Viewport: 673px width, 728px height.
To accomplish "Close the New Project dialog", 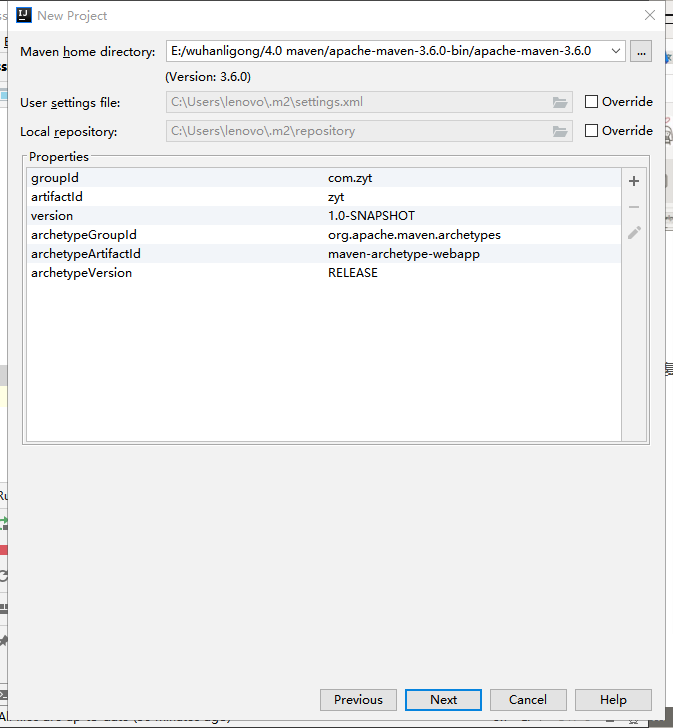I will [650, 15].
